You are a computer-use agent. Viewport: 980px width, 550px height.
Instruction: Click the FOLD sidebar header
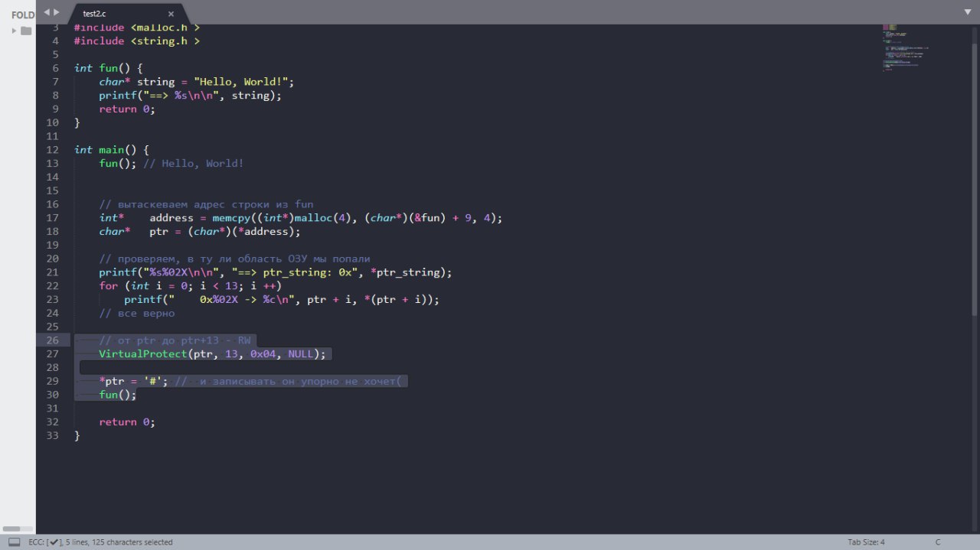pos(23,15)
